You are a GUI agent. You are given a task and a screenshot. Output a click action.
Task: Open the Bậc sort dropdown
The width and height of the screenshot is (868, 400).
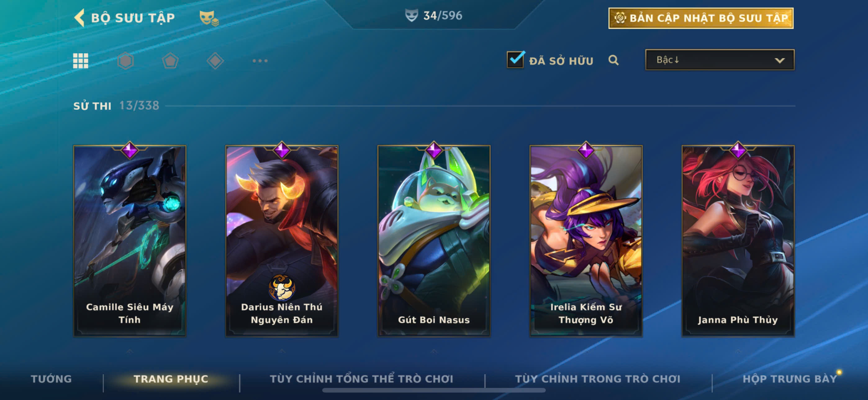[x=720, y=60]
